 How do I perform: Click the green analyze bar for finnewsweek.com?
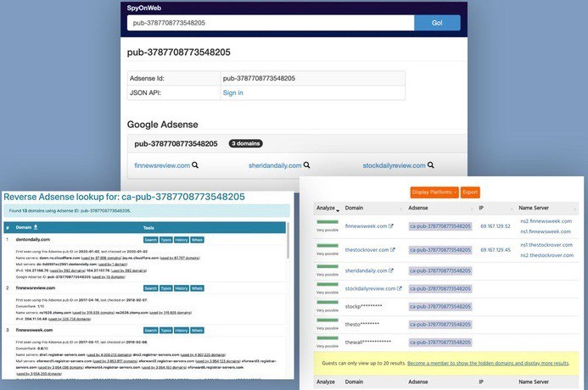pos(328,222)
